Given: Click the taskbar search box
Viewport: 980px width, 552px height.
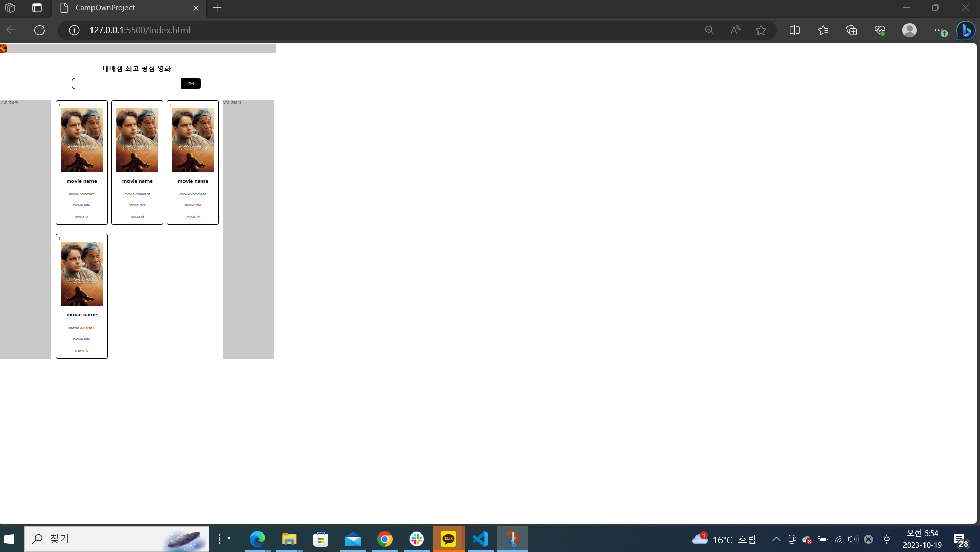Looking at the screenshot, I should tap(117, 539).
